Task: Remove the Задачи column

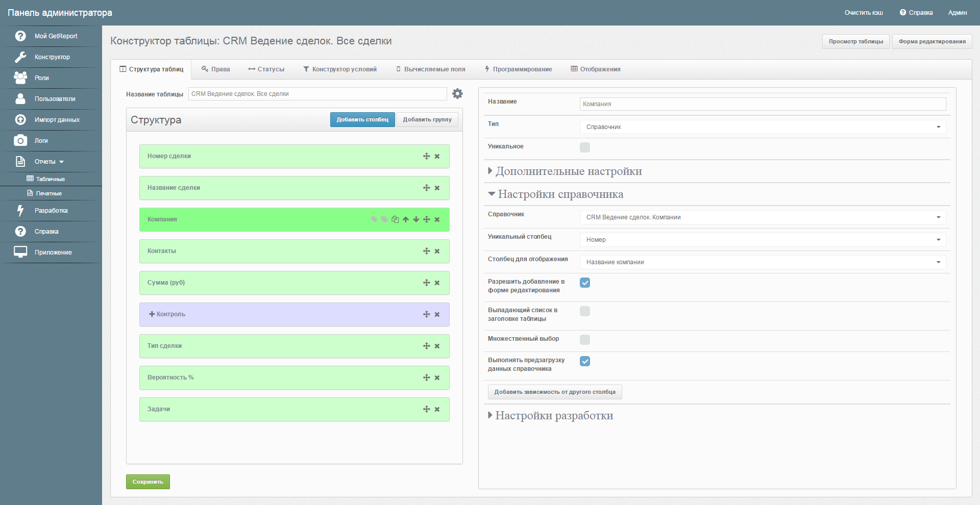Action: 437,409
